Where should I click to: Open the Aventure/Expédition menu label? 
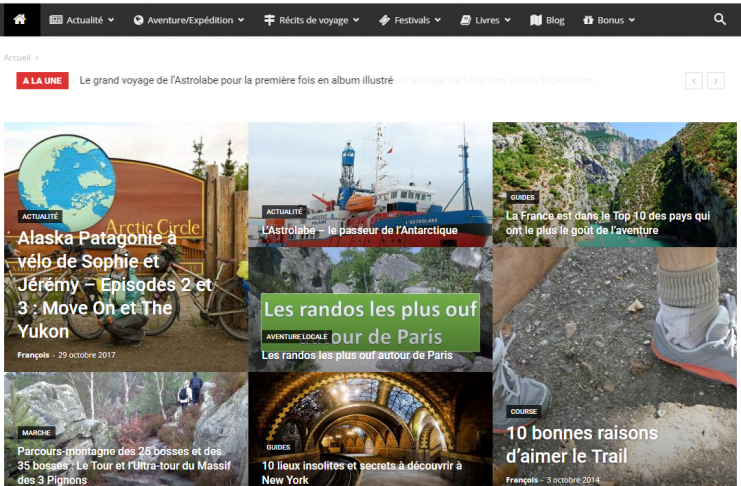pyautogui.click(x=190, y=20)
